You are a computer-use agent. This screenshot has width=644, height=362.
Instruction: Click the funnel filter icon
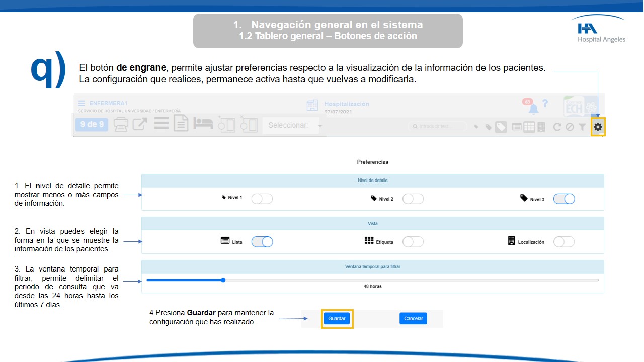[x=582, y=127]
